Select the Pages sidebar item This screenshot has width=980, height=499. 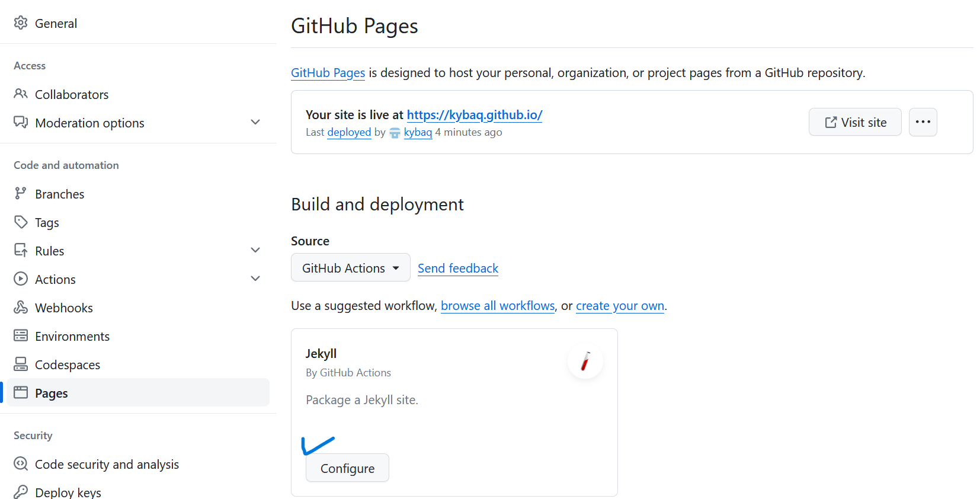pos(138,393)
